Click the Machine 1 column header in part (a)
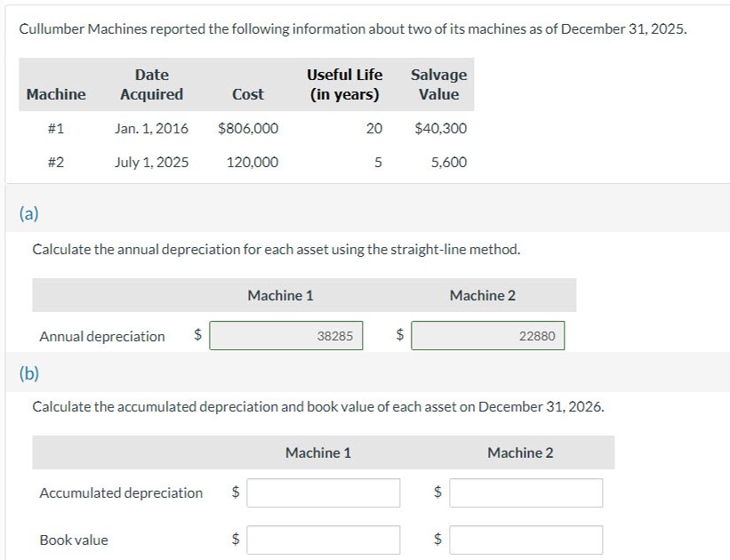The width and height of the screenshot is (730, 560). coord(281,294)
